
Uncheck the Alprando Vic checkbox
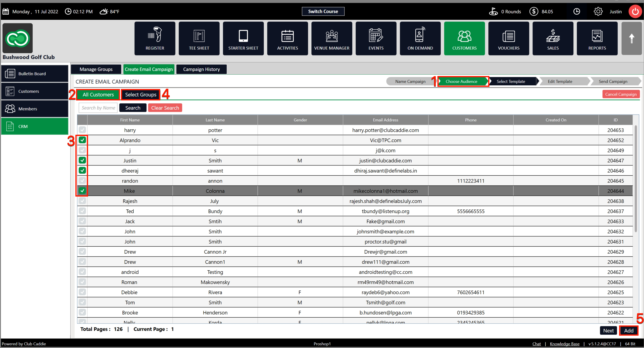(x=82, y=140)
